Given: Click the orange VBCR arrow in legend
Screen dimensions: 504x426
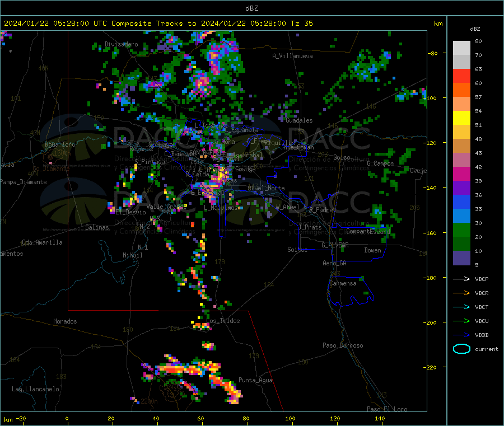Looking at the screenshot, I should [461, 293].
